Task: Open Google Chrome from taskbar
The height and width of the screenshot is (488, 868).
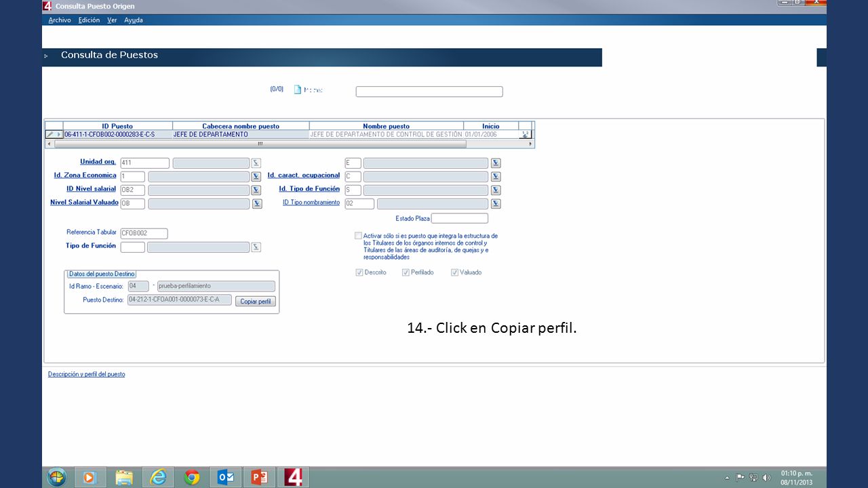Action: coord(192,477)
